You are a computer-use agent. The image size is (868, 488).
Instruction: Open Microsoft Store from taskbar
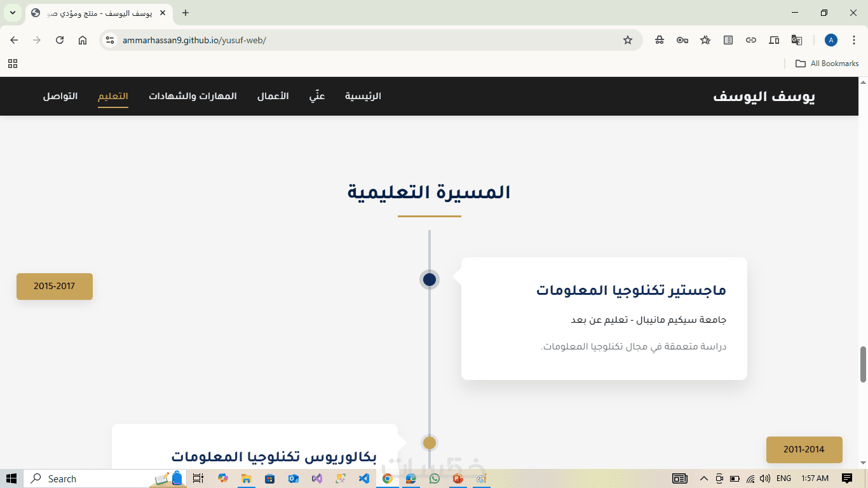coord(269,478)
